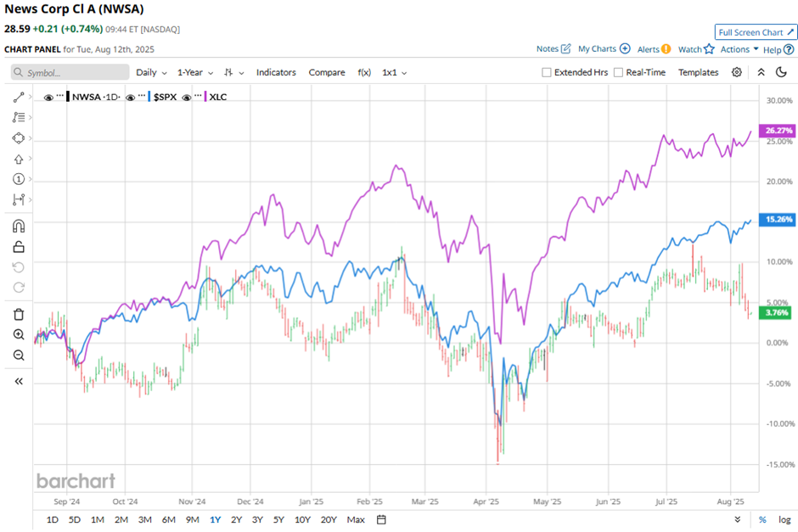Screen dimensions: 798x532
Task: Switch to percent scale mode
Action: tap(762, 519)
